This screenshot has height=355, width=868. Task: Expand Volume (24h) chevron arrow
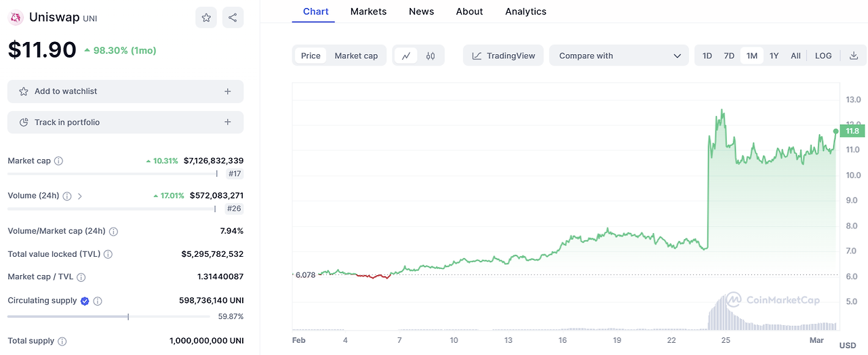(80, 196)
